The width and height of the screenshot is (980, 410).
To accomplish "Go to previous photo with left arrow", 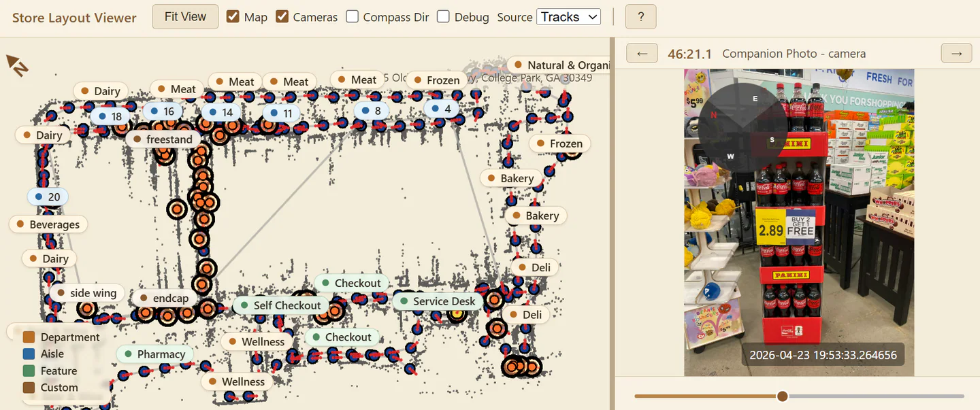I will 642,53.
